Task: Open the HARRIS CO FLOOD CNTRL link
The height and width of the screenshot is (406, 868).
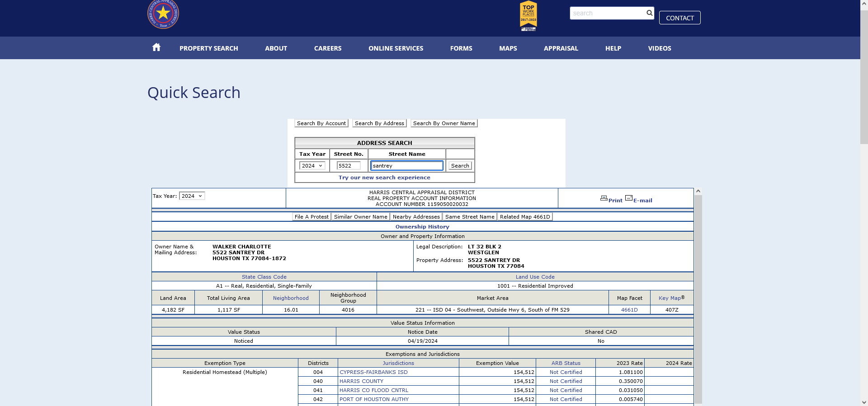Action: tap(374, 390)
